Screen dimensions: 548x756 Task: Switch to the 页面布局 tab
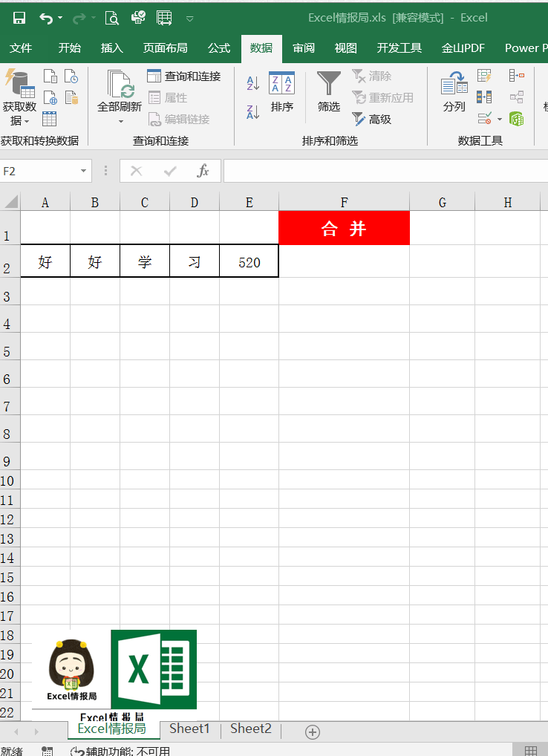tap(165, 48)
